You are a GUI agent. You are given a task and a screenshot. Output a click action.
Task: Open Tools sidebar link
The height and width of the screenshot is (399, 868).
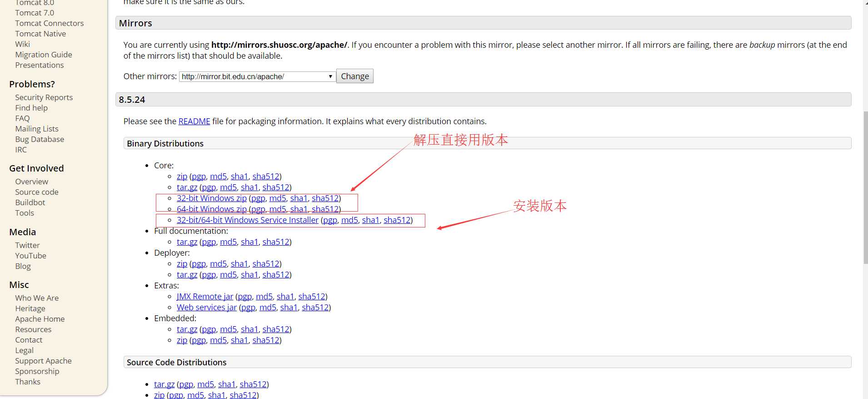pos(25,213)
